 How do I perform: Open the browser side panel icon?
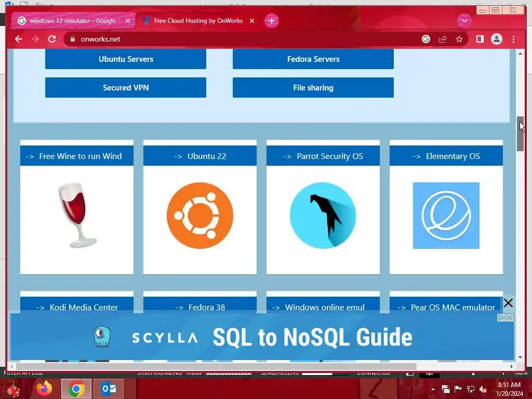point(480,39)
